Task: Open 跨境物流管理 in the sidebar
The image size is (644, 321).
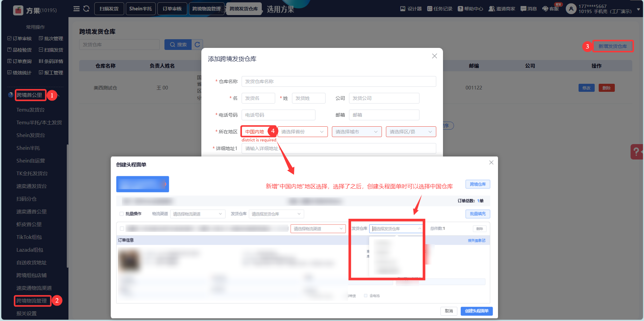Action: click(32, 301)
